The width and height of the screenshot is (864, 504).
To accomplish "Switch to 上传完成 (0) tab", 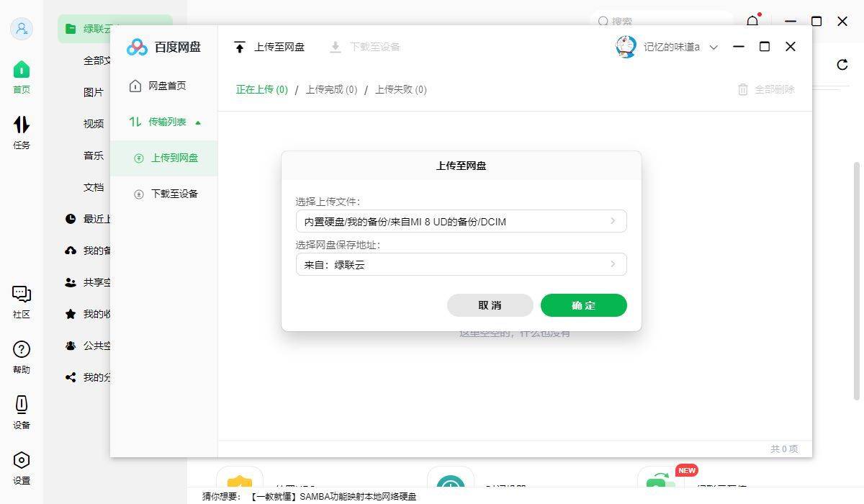I will [x=331, y=89].
